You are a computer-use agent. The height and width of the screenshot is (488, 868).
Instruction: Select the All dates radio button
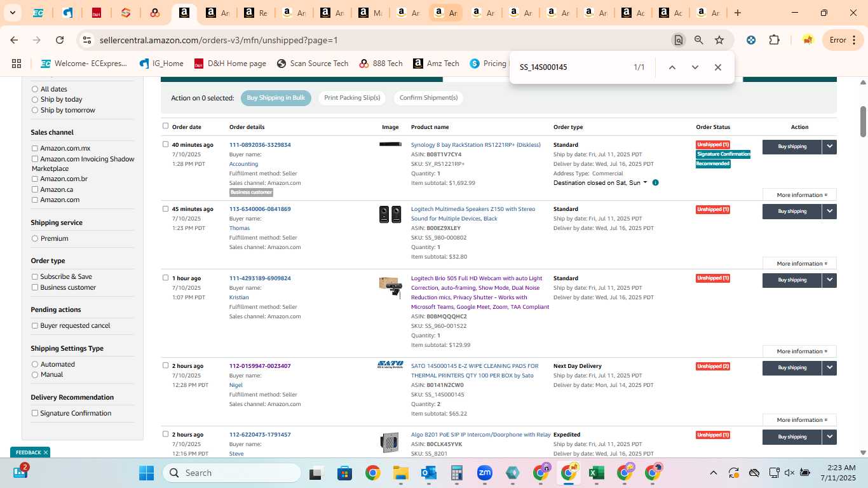35,89
